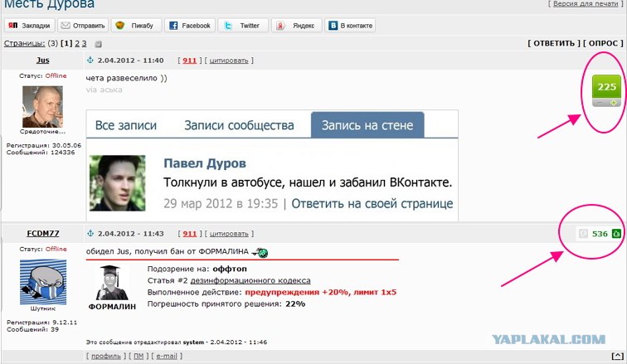Click Pavel Durov's photo in the embedded post
627x364 pixels.
(118, 183)
